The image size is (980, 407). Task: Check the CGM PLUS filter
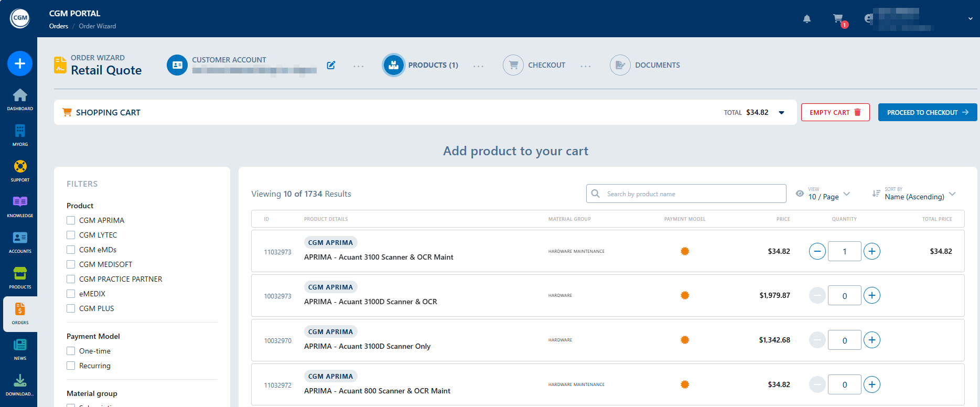click(71, 308)
